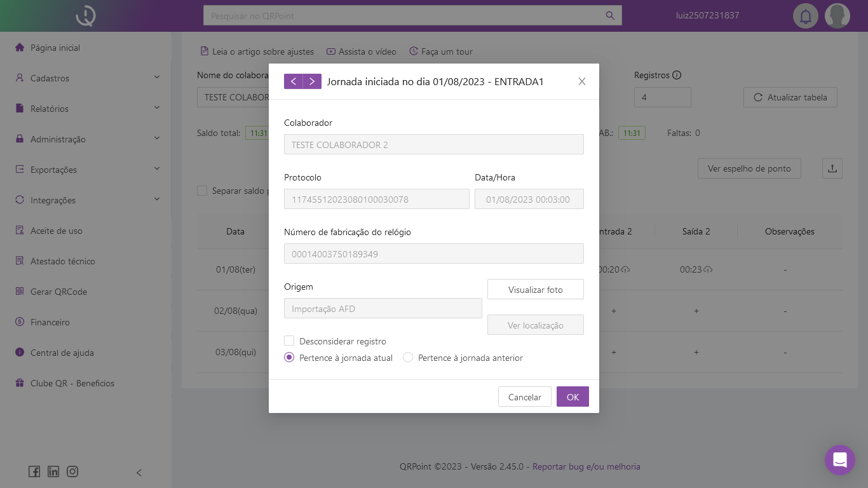Go to previous record with left arrow
The image size is (868, 488).
coord(293,81)
